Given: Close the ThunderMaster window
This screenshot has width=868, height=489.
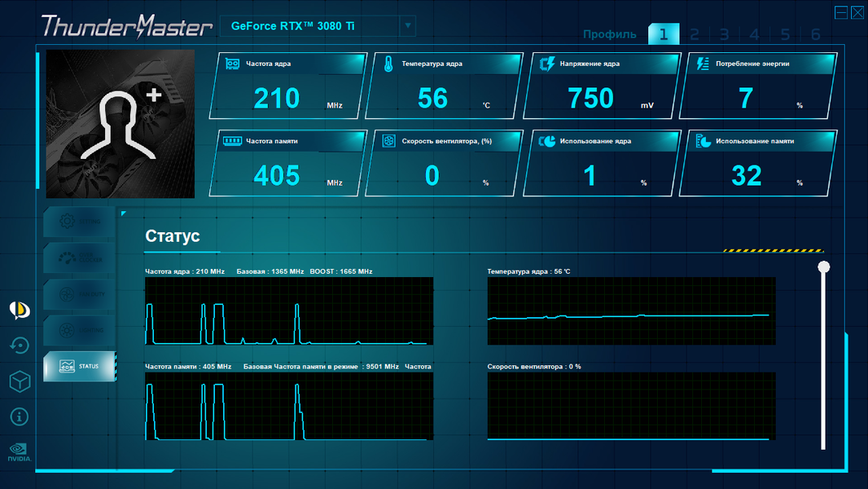Looking at the screenshot, I should [857, 12].
